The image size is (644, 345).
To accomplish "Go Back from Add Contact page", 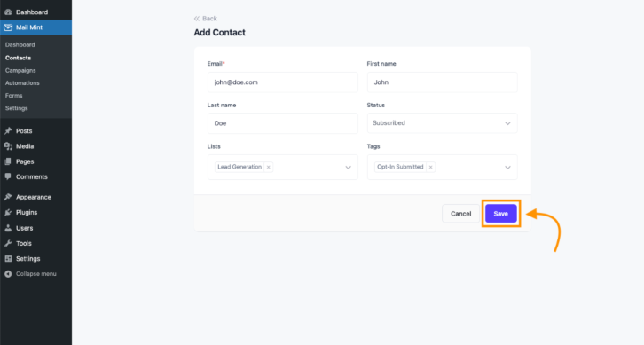I will coord(206,19).
